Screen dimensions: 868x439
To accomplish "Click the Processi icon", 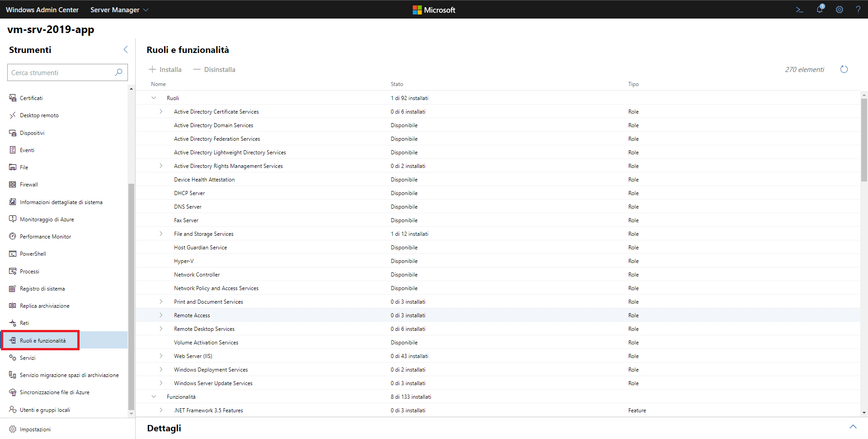I will (x=13, y=271).
